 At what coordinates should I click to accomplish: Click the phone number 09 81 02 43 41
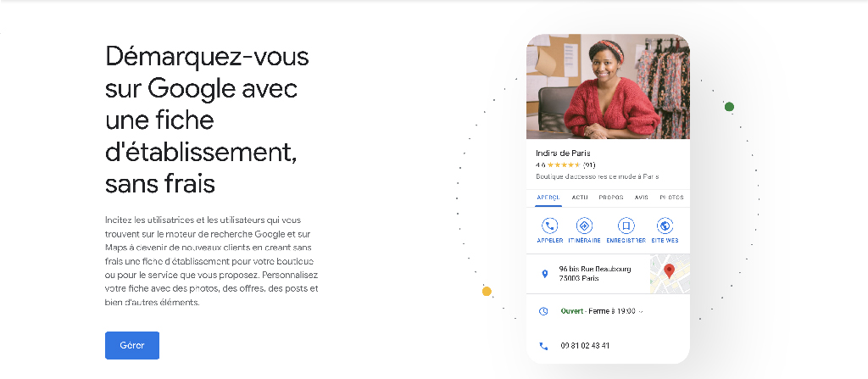[585, 346]
